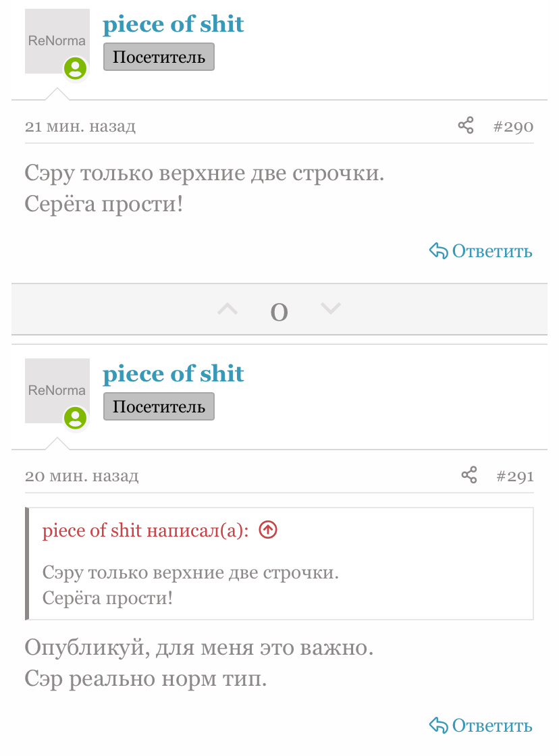Click the red jump-to-quoted-post arrow icon
This screenshot has height=756, width=559.
268,531
